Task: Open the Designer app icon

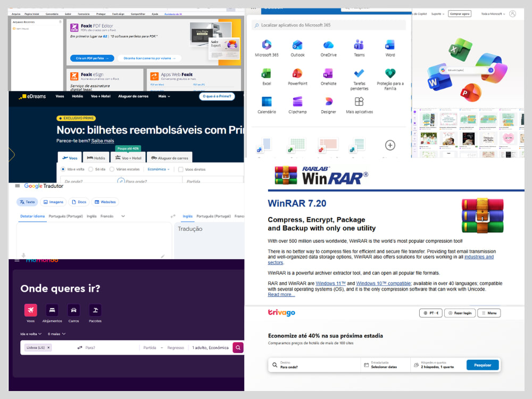Action: click(328, 102)
